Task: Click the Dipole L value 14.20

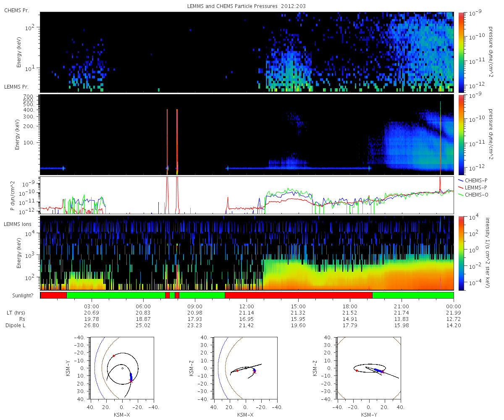Action: click(x=454, y=325)
